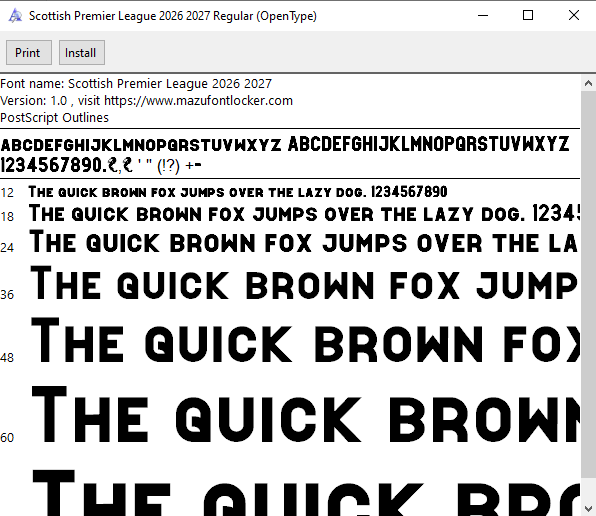
Task: Minimize the font viewer window
Action: (483, 16)
